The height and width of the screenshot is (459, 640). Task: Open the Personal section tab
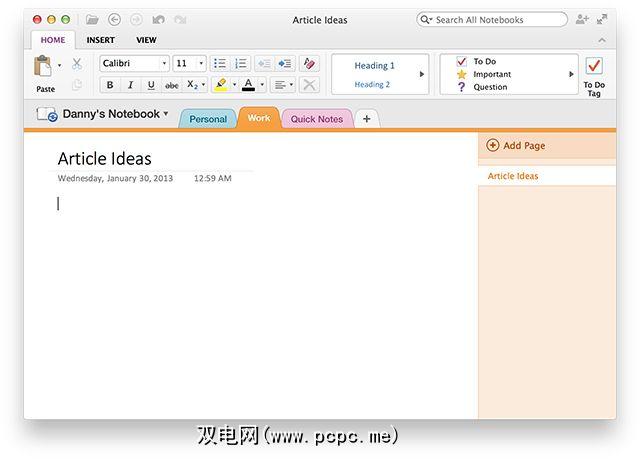[x=208, y=119]
